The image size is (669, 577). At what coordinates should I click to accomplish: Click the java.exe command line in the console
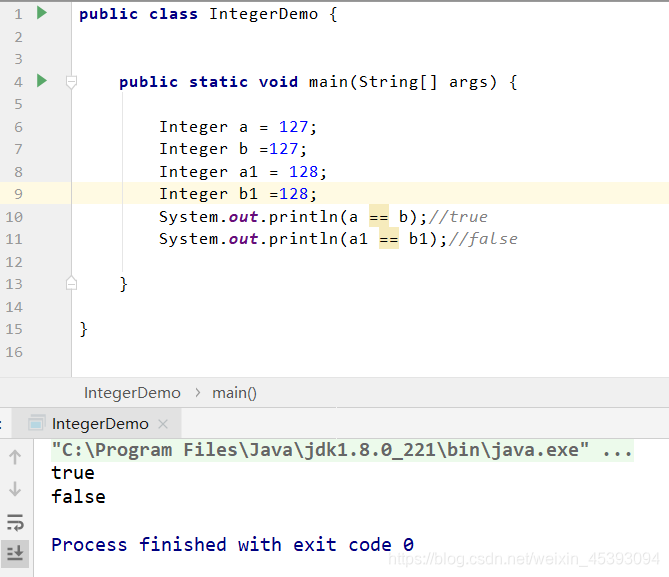point(342,450)
